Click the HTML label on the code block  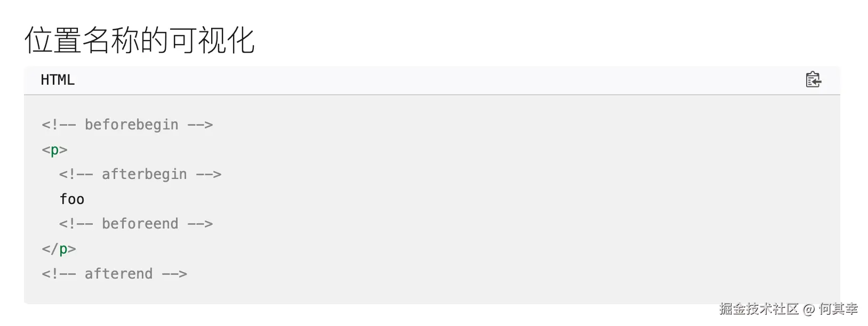click(57, 80)
